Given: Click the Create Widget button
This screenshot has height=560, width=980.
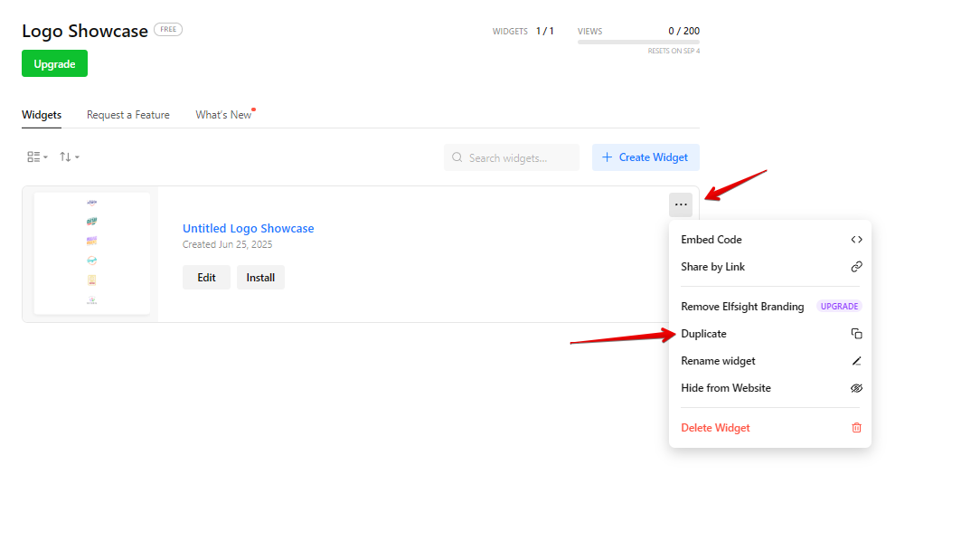Looking at the screenshot, I should click(645, 157).
